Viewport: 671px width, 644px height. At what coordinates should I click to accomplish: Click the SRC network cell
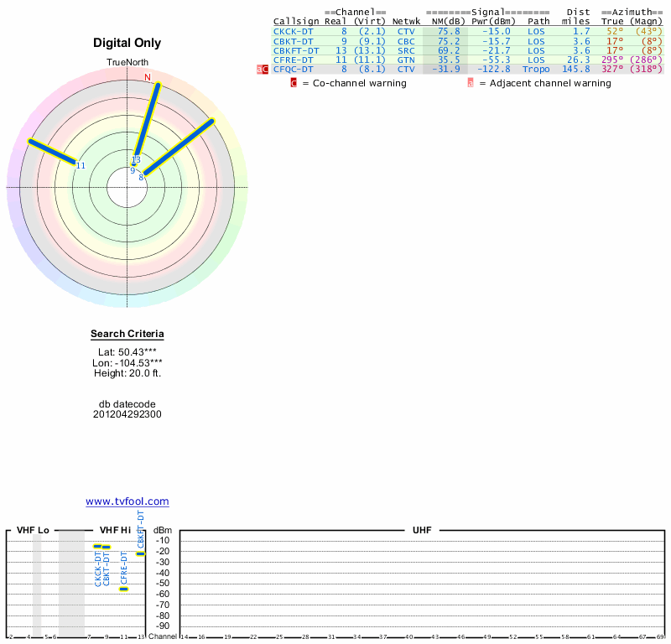(406, 51)
